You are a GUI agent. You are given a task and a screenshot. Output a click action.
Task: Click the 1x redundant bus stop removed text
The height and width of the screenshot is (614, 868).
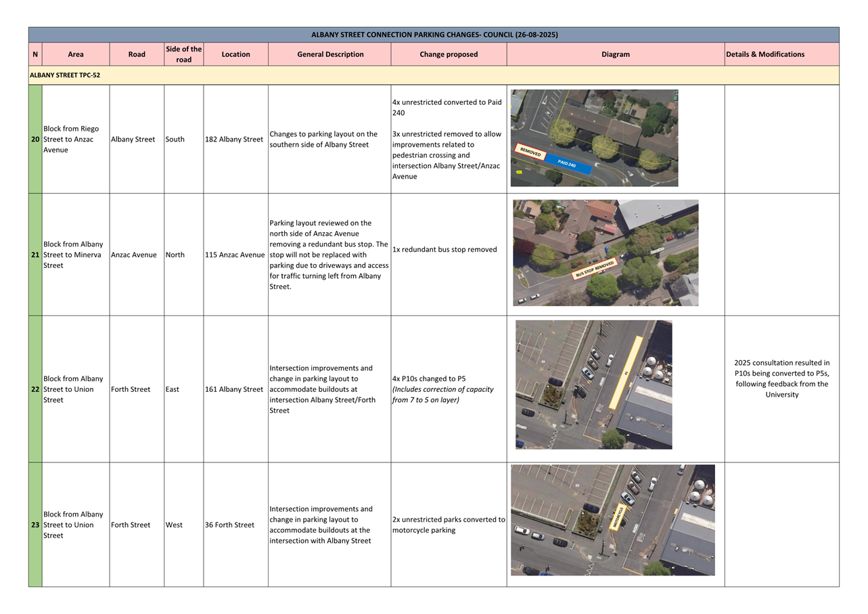[444, 250]
